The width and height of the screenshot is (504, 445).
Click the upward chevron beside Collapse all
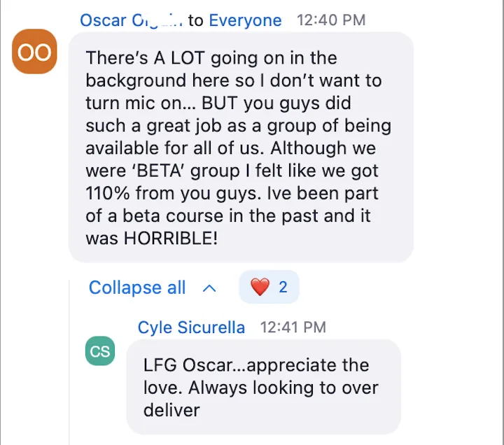coord(209,288)
